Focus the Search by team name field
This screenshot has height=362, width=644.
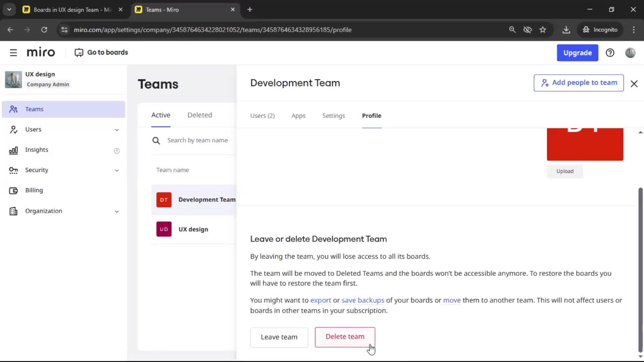coord(198,140)
